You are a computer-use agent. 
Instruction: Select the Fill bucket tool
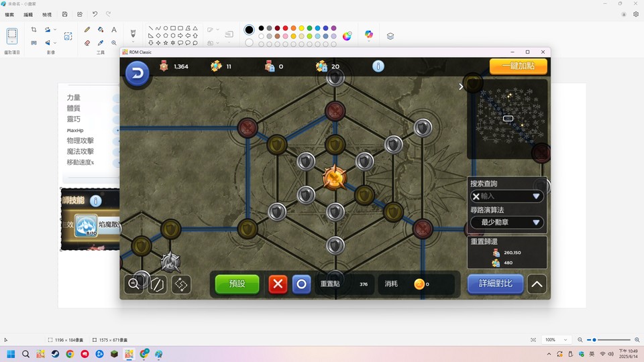click(x=101, y=29)
